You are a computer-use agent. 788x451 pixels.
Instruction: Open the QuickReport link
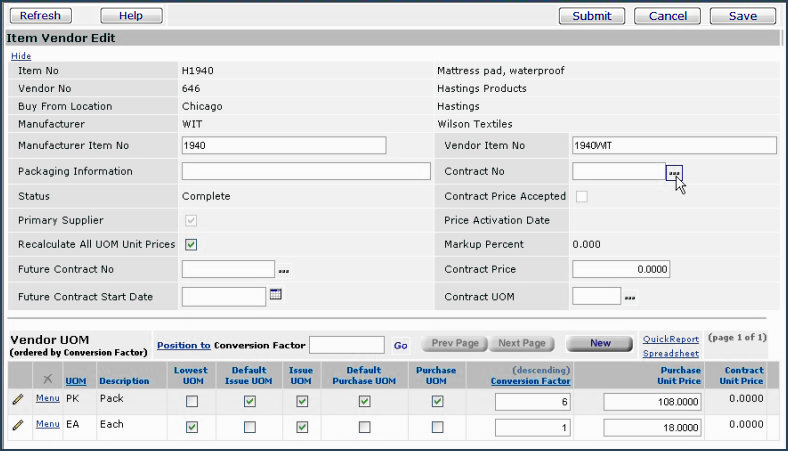click(x=670, y=339)
